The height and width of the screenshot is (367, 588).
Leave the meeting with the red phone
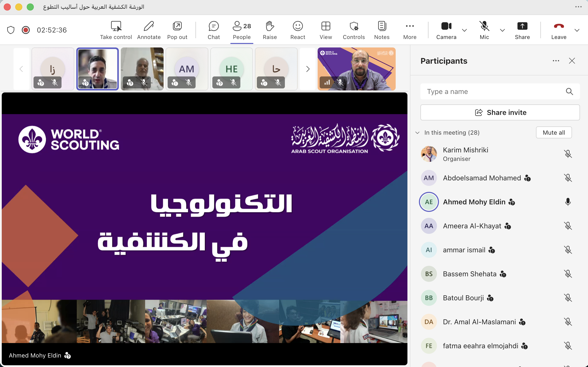click(x=559, y=30)
